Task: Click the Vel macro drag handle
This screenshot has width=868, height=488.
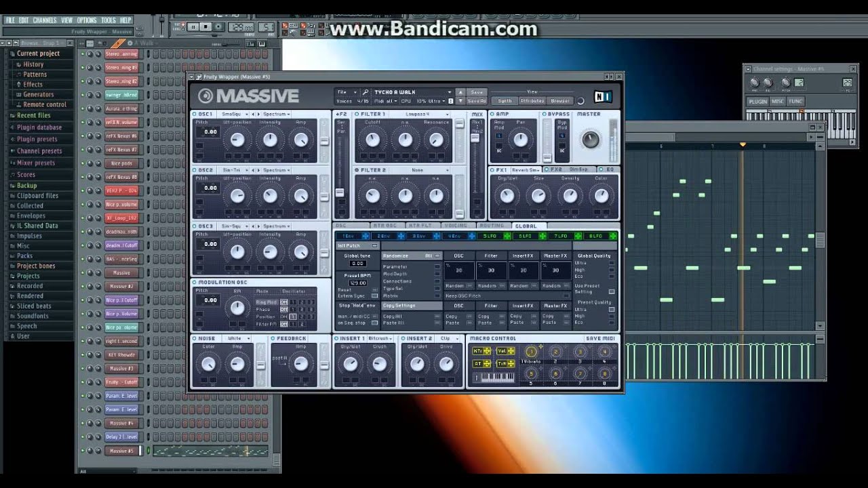Action: click(511, 350)
